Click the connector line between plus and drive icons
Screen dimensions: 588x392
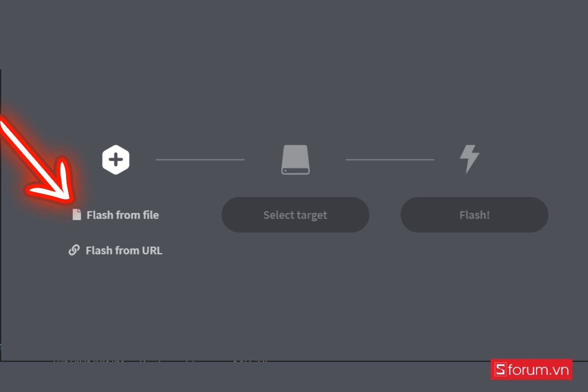click(x=200, y=159)
